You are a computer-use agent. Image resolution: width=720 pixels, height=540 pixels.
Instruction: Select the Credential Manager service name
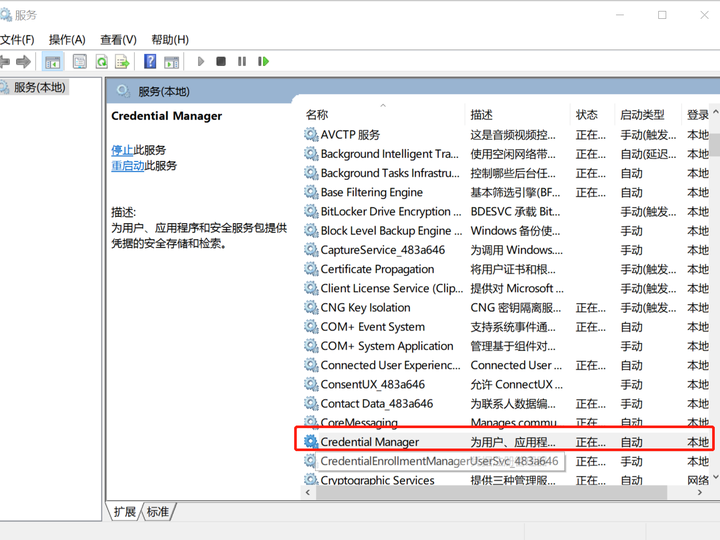pyautogui.click(x=370, y=442)
